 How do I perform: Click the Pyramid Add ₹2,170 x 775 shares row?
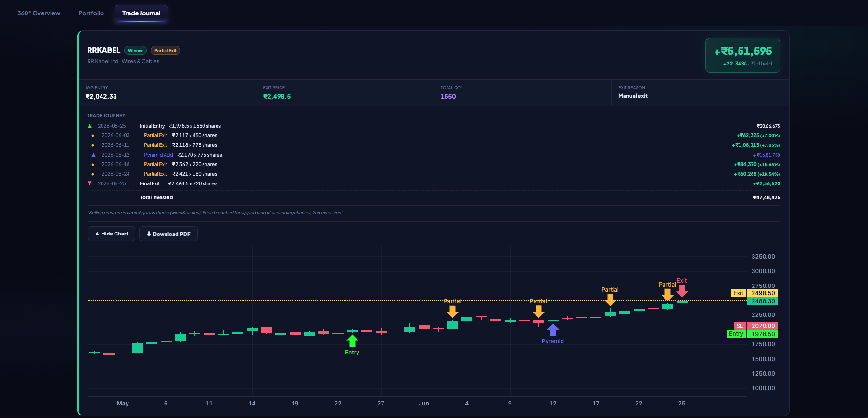[x=434, y=155]
